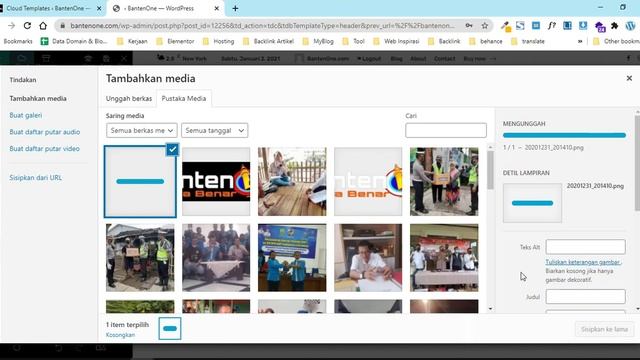Select the blue banner handshake photo thumbnail

coord(292,258)
